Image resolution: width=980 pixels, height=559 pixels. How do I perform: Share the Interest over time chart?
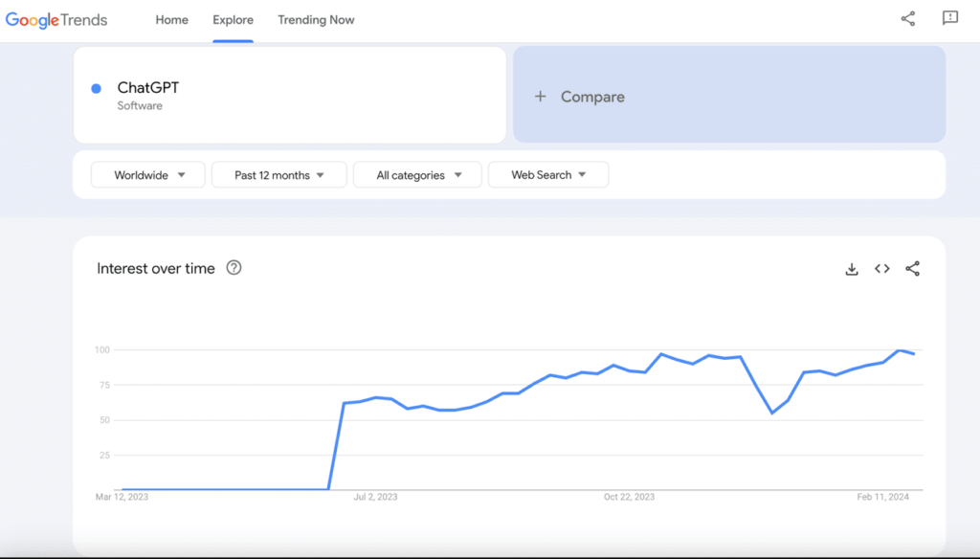[x=912, y=269]
